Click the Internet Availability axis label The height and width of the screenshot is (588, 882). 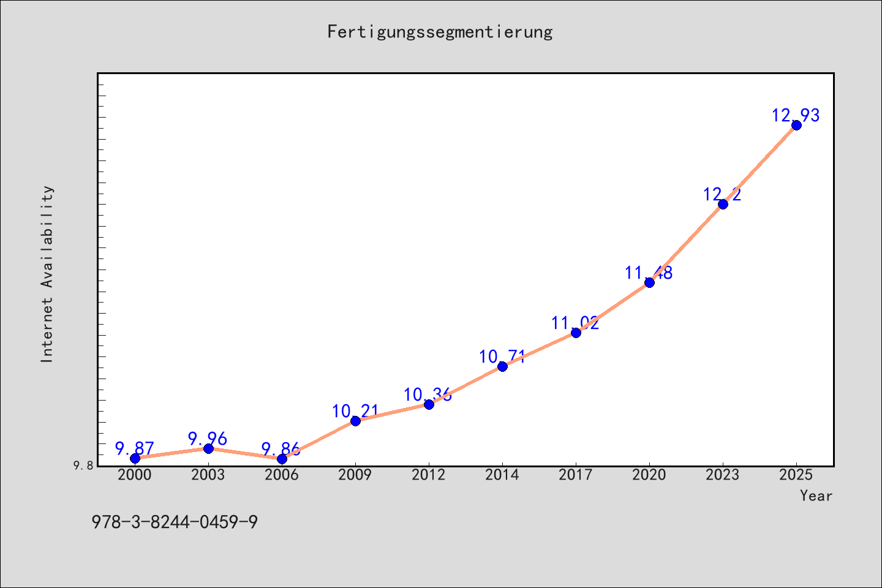tap(47, 274)
